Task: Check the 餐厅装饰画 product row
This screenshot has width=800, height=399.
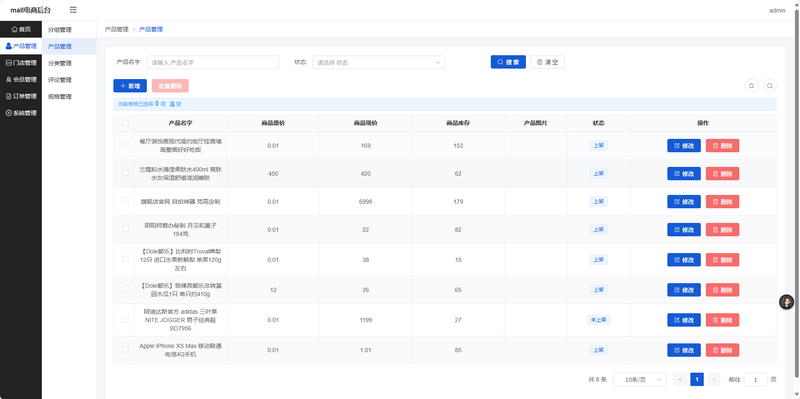Action: tap(126, 145)
